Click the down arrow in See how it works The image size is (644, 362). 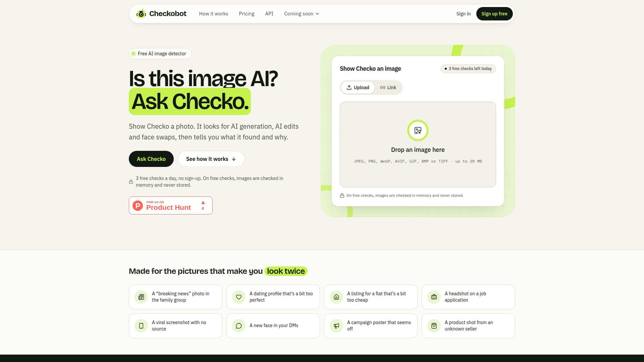pos(234,159)
